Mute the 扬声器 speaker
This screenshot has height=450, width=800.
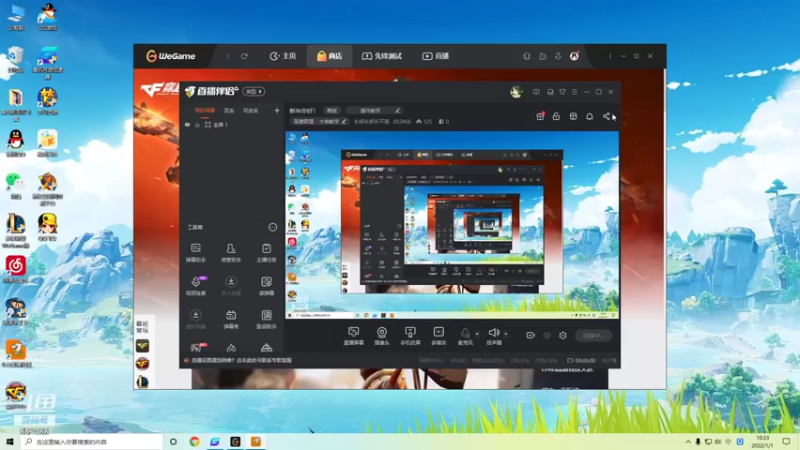coord(493,336)
